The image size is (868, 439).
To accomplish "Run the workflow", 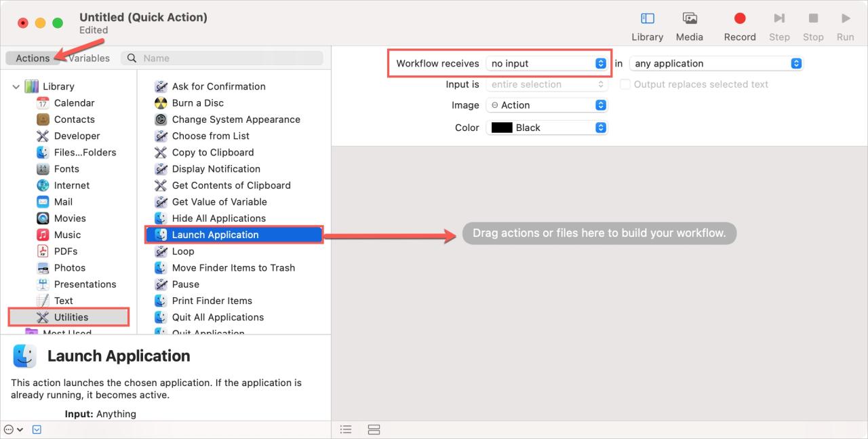I will tap(845, 24).
